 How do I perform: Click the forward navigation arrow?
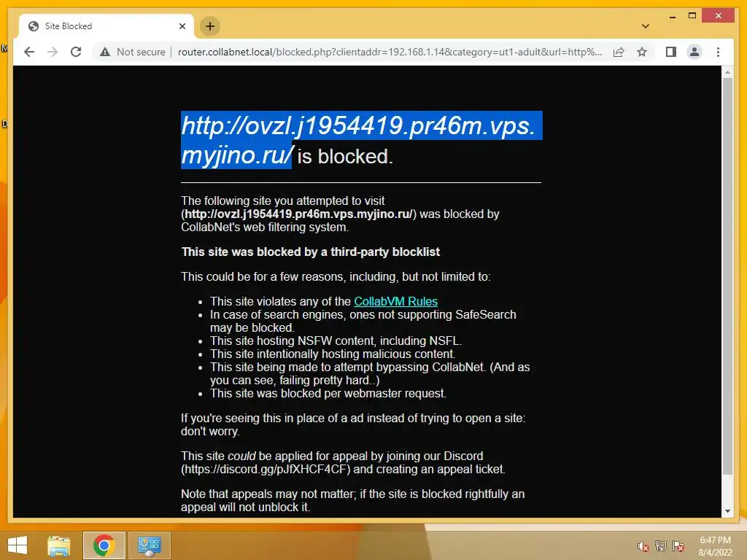tap(53, 52)
